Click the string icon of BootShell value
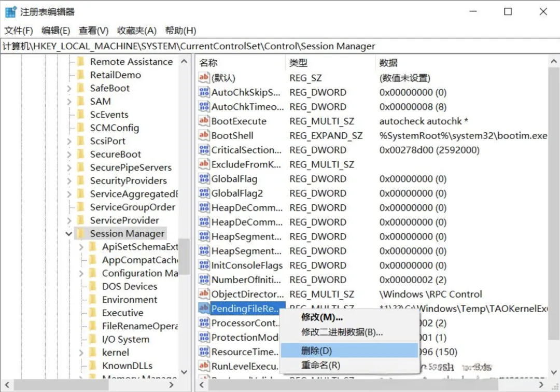The image size is (560, 392). [x=204, y=135]
